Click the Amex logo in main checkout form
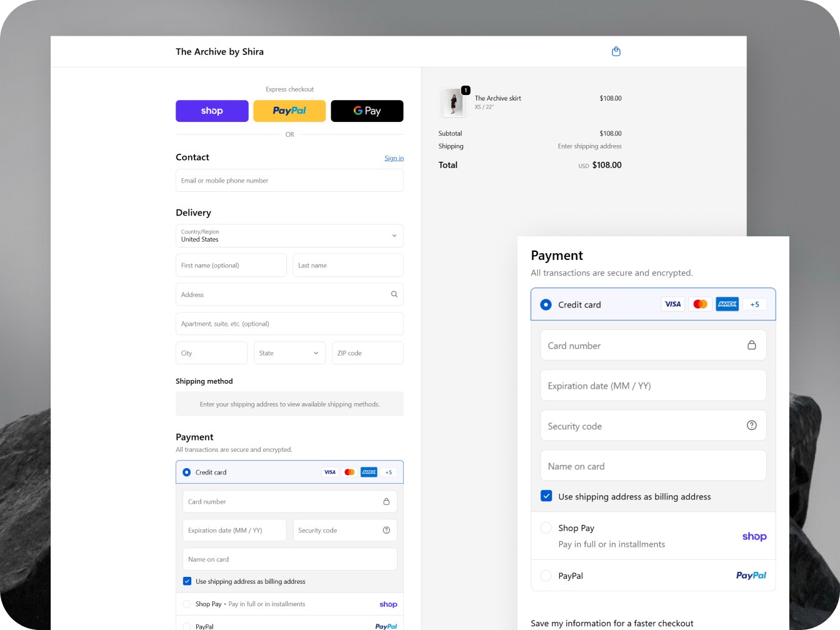This screenshot has width=840, height=630. tap(369, 472)
